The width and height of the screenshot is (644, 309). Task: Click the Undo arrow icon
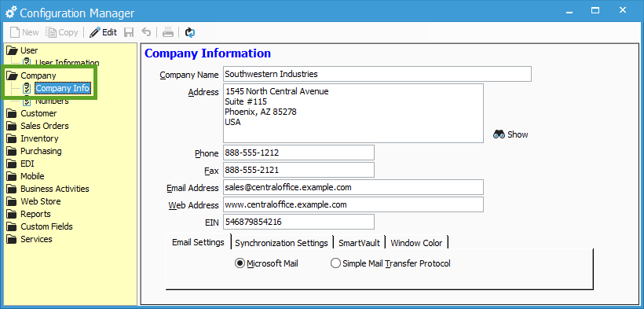tap(146, 32)
